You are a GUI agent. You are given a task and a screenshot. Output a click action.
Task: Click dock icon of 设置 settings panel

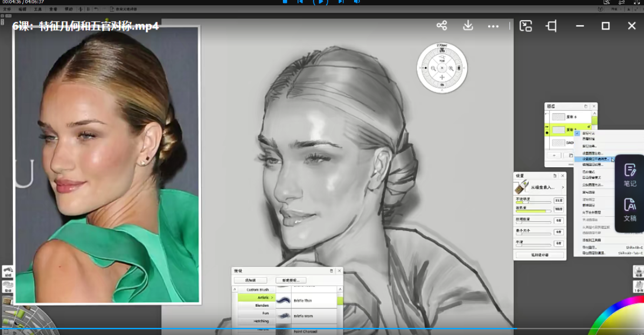(555, 175)
